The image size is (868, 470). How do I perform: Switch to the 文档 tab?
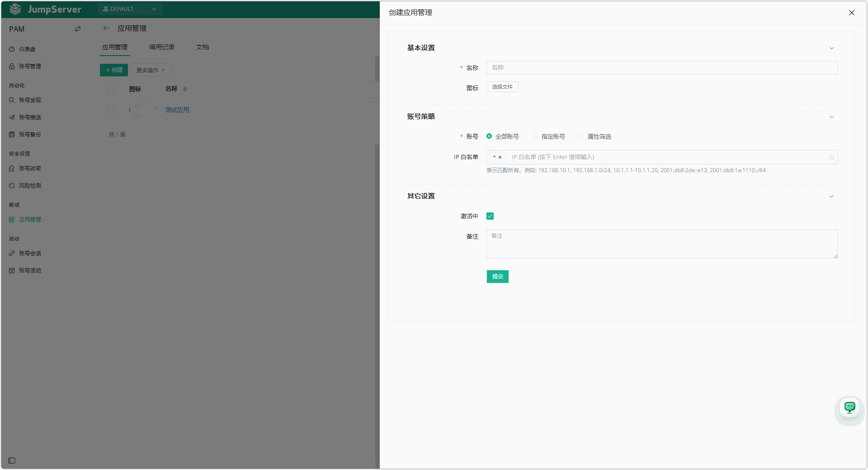click(203, 47)
